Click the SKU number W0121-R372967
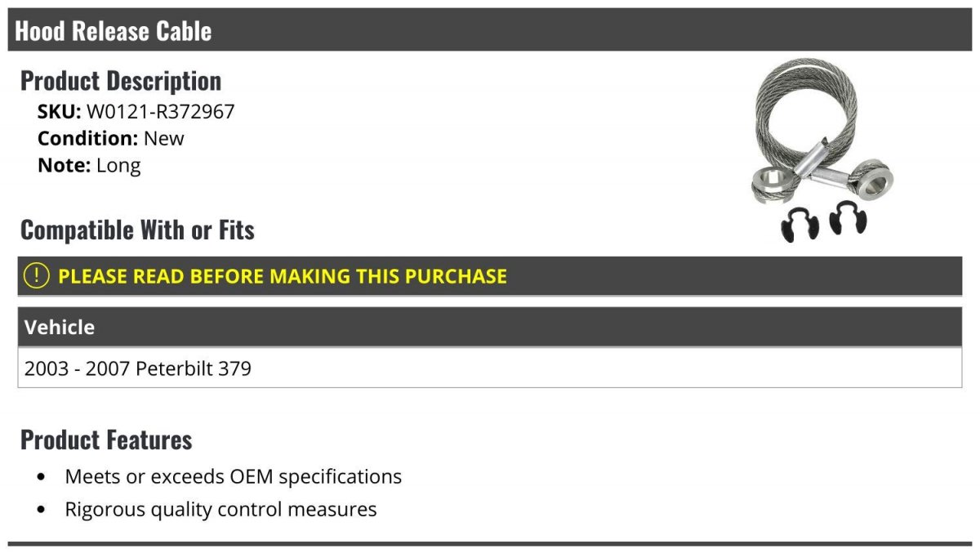Image resolution: width=980 pixels, height=554 pixels. coord(160,111)
